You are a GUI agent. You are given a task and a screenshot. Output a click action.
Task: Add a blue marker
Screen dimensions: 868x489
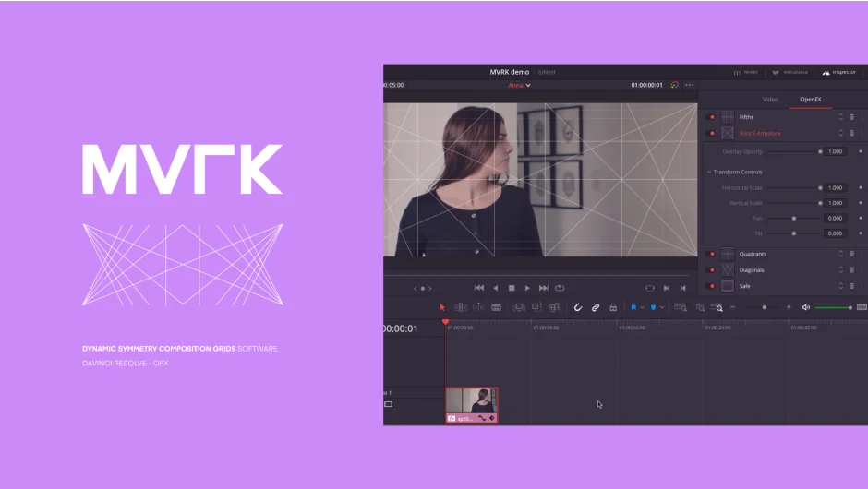(x=653, y=307)
